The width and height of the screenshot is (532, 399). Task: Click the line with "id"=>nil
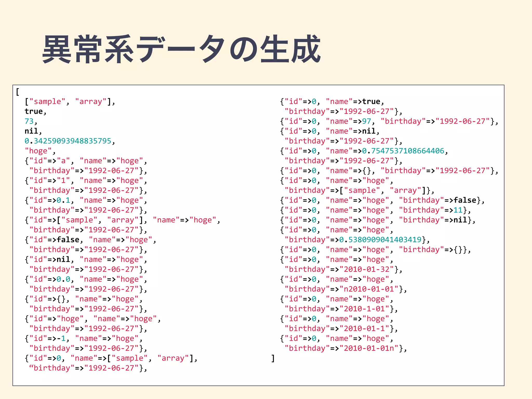pyautogui.click(x=86, y=260)
